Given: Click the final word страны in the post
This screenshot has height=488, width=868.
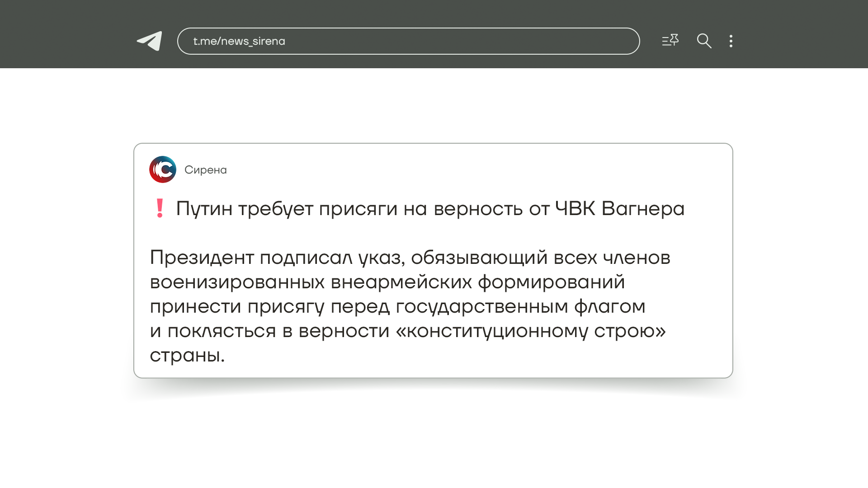Looking at the screenshot, I should [186, 355].
